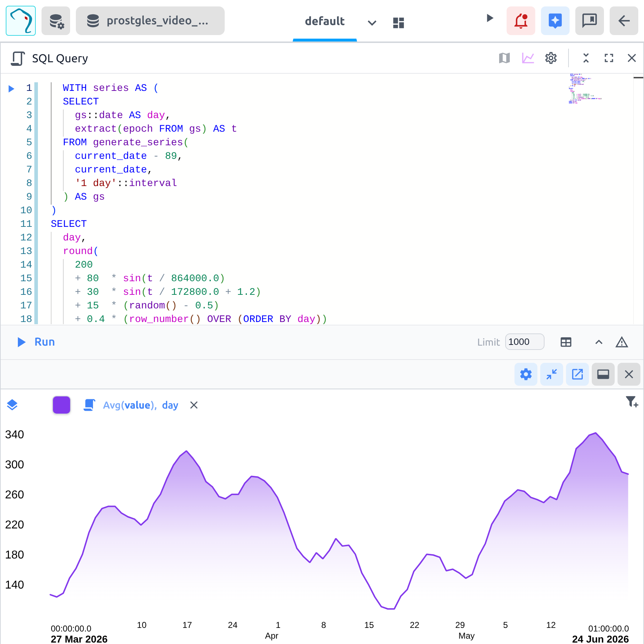Toggle the results table view icon
This screenshot has height=644, width=644.
tap(566, 342)
